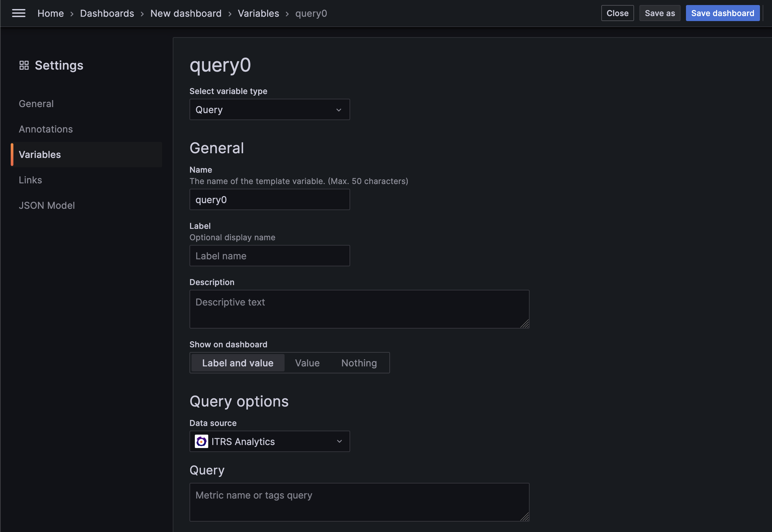Go to Dashboards in breadcrumb
772x532 pixels.
pos(107,13)
